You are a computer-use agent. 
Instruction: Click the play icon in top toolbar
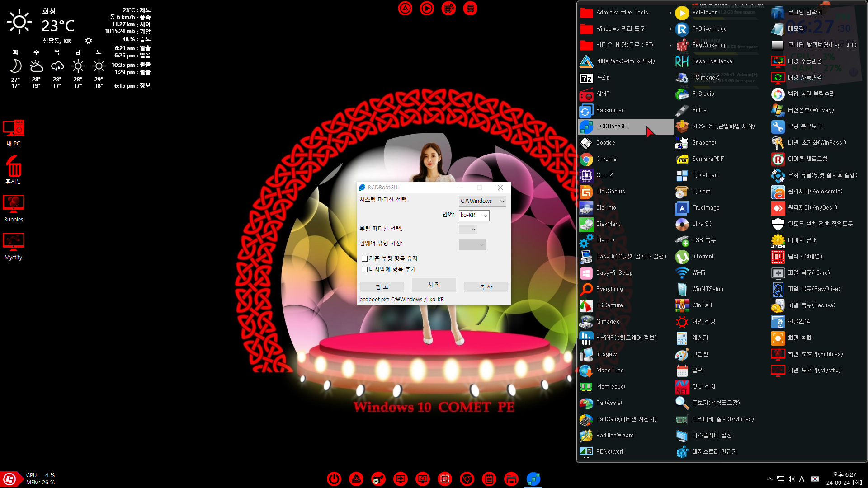click(427, 9)
